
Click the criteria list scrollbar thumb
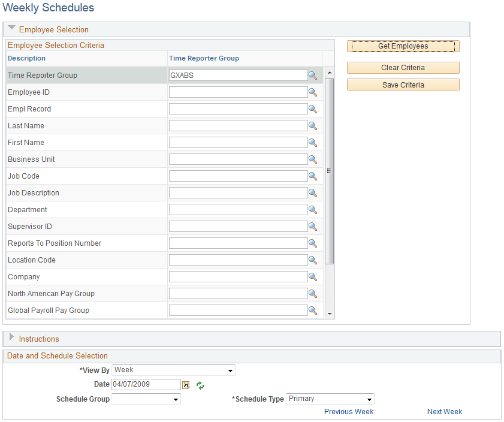coord(329,171)
